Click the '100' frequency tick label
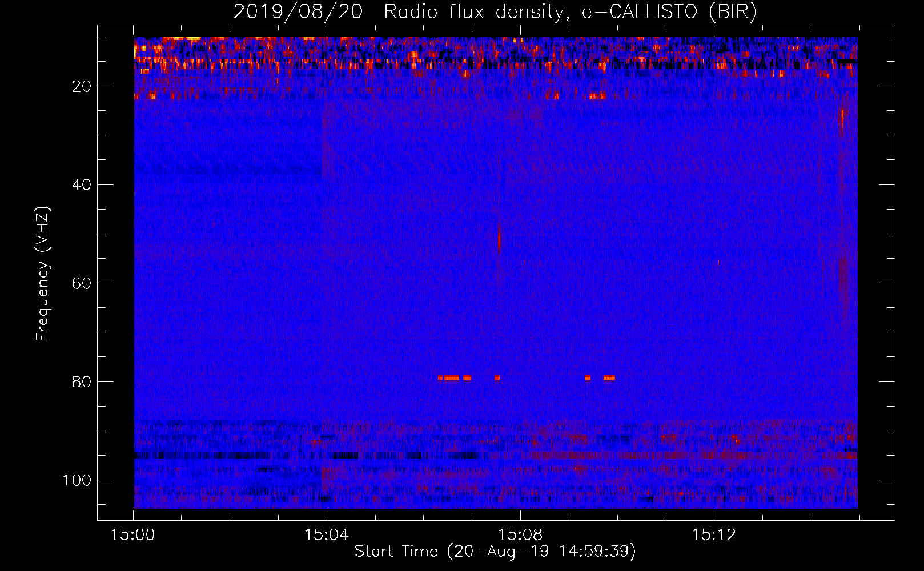The width and height of the screenshot is (924, 571). 77,480
